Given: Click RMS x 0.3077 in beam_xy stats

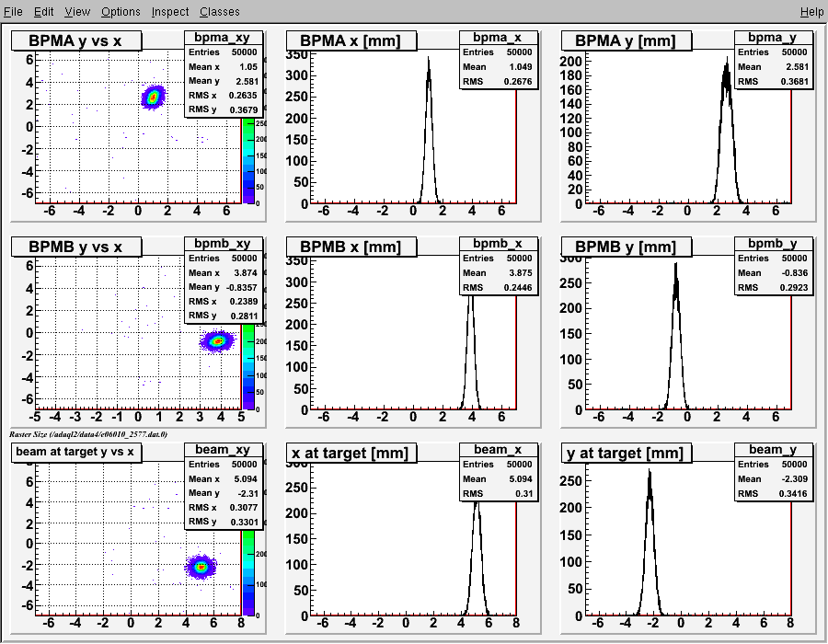Looking at the screenshot, I should (223, 507).
